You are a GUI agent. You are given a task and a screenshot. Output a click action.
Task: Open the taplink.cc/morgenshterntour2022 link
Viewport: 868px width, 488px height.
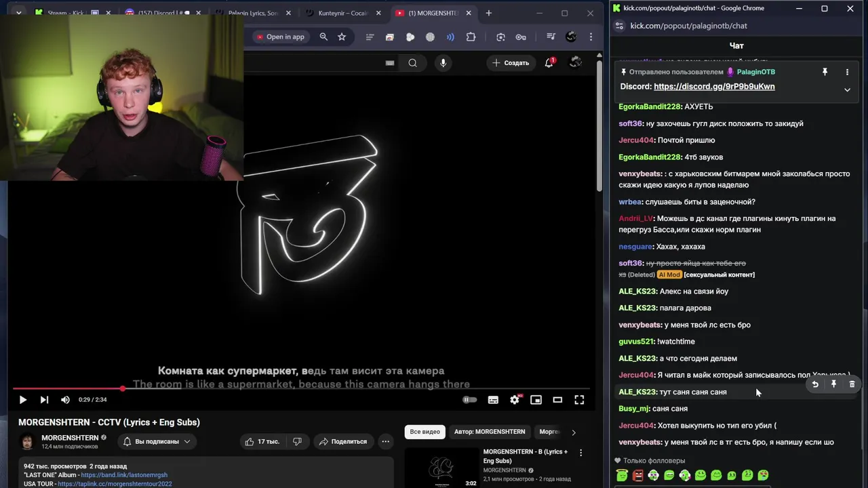pos(115,484)
